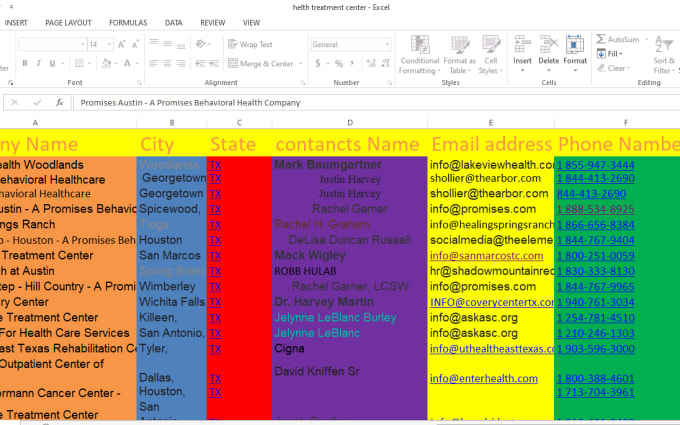Open email link info@enterhealth.com

pos(484,379)
